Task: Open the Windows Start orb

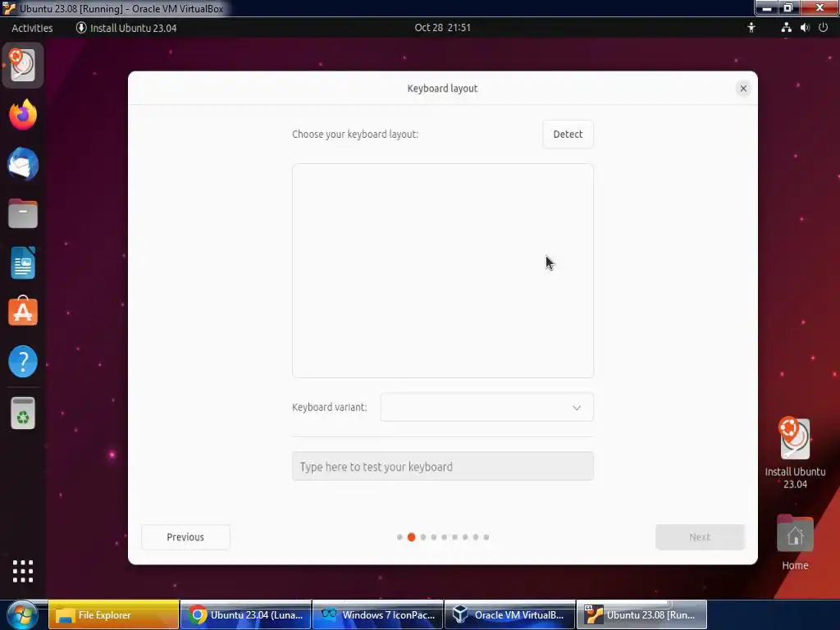Action: [x=21, y=615]
